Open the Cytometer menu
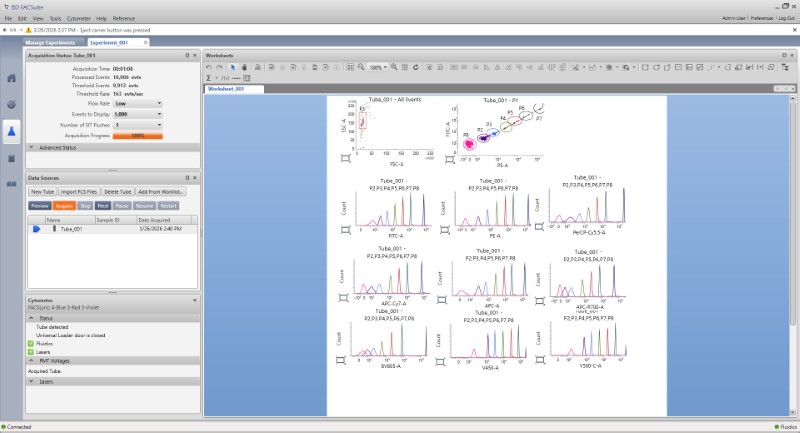 [x=79, y=18]
